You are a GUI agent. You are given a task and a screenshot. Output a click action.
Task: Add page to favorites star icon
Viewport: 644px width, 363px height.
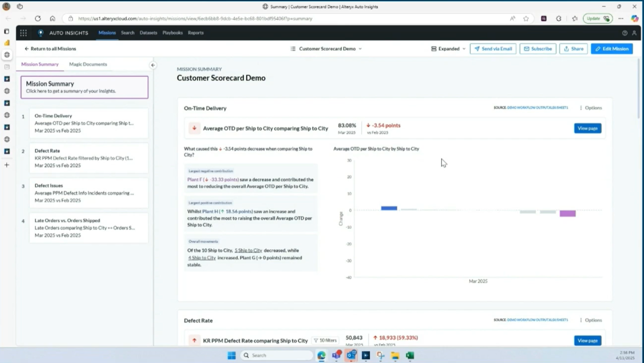(526, 18)
